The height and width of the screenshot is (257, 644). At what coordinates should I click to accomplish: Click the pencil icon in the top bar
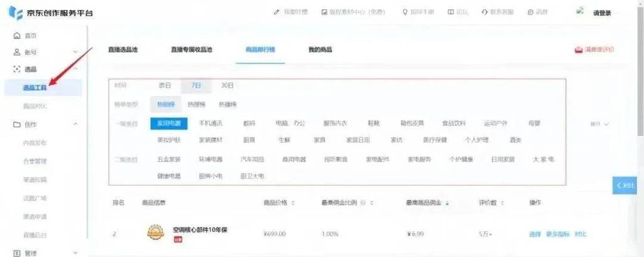tap(277, 12)
